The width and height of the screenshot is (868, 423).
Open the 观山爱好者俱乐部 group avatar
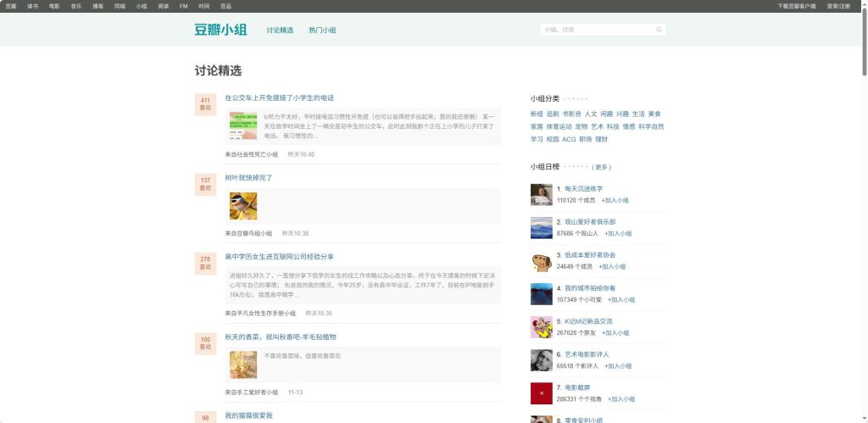[x=542, y=228]
